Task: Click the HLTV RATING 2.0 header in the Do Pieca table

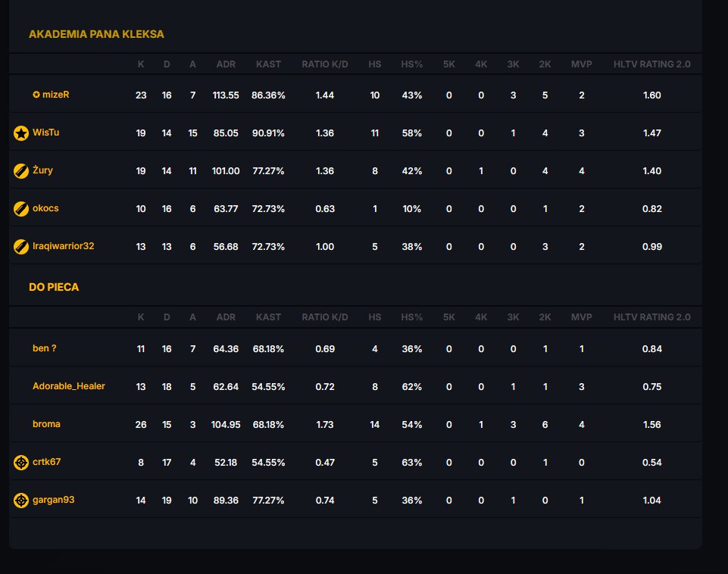Action: click(x=651, y=317)
